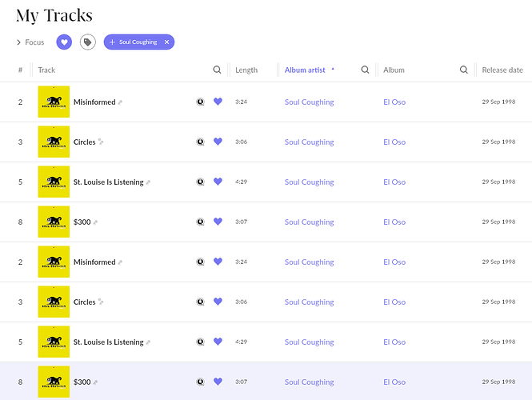
Task: Unfavorite the first Circles row heart
Action: point(218,142)
